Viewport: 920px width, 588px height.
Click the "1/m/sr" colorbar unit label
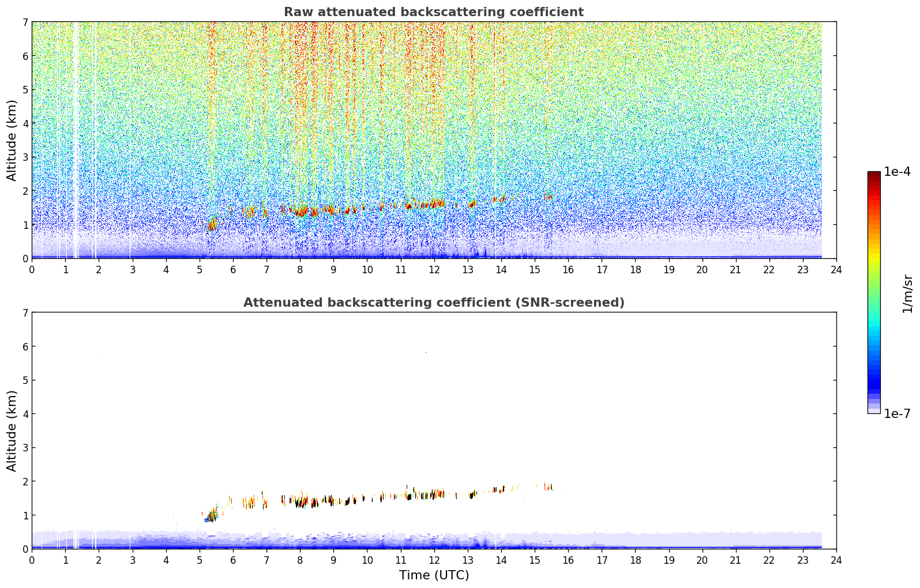907,293
